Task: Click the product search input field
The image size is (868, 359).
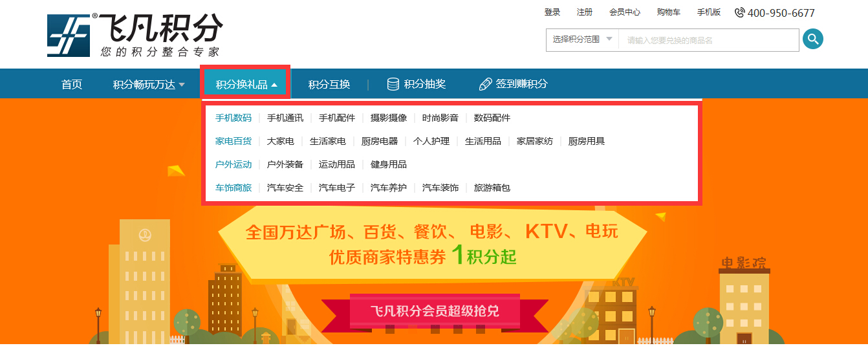Action: tap(710, 40)
